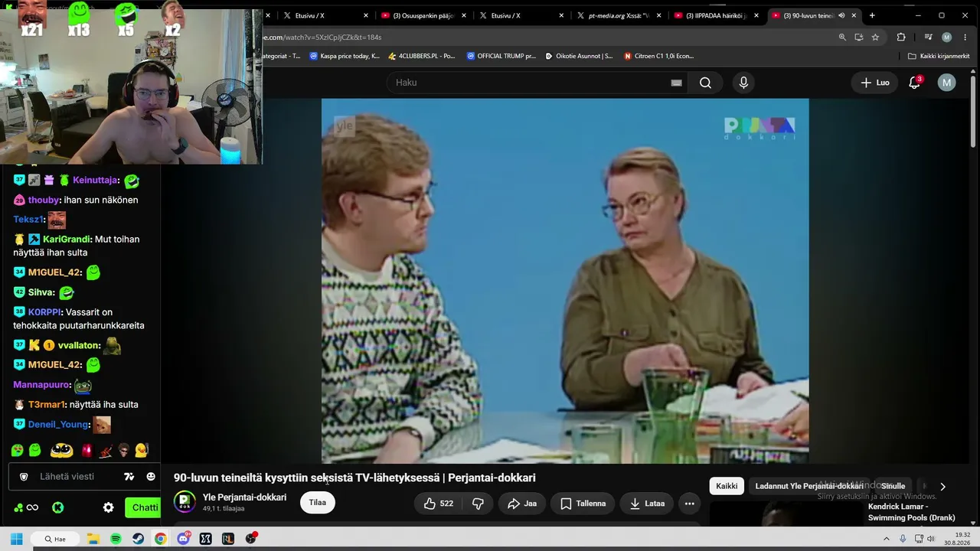Open the Chrome profile avatar
Viewport: 980px width, 551px height.
(x=947, y=37)
